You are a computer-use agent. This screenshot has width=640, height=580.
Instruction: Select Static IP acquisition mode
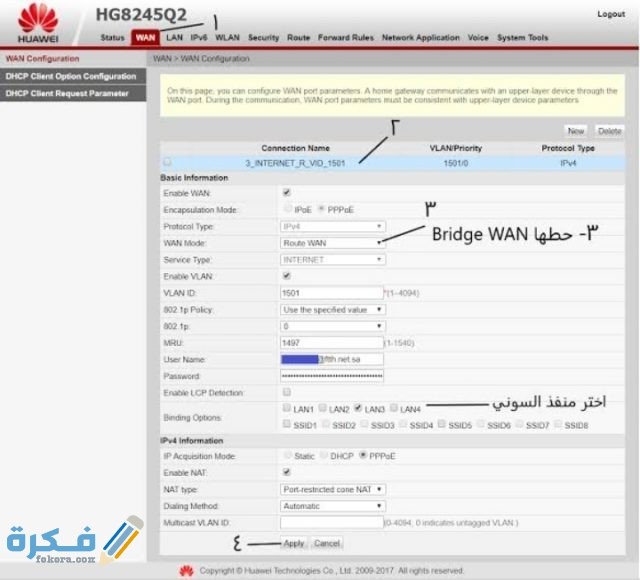[288, 455]
